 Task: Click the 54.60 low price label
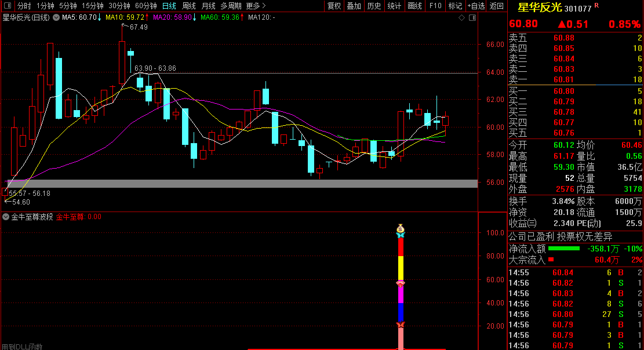(x=21, y=202)
